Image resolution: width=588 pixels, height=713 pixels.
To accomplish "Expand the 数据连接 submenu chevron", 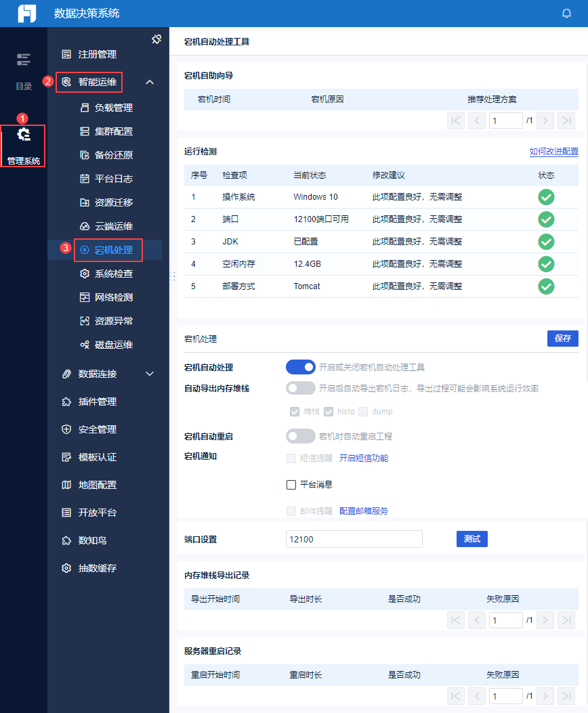I will [x=150, y=374].
